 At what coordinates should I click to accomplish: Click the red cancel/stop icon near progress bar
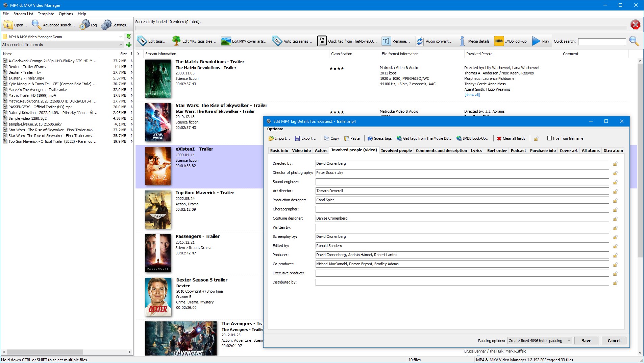pyautogui.click(x=635, y=24)
